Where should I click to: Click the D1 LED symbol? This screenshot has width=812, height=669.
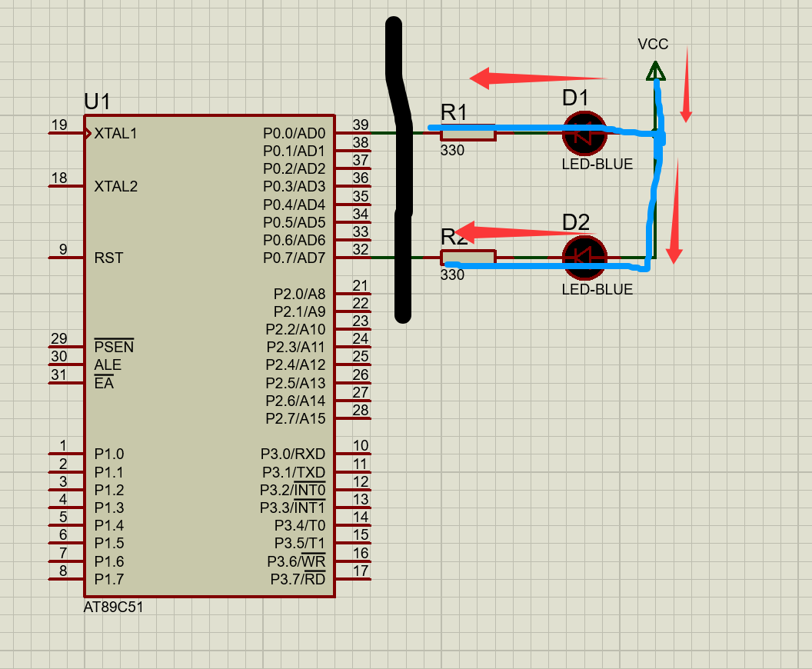click(584, 134)
